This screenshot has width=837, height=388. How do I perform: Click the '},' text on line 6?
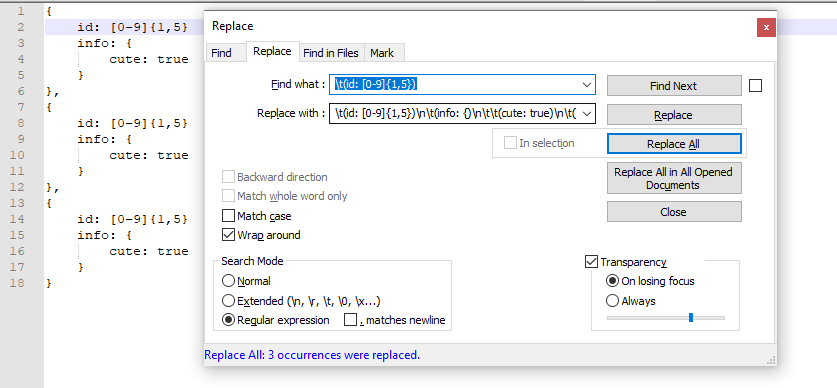(x=53, y=91)
